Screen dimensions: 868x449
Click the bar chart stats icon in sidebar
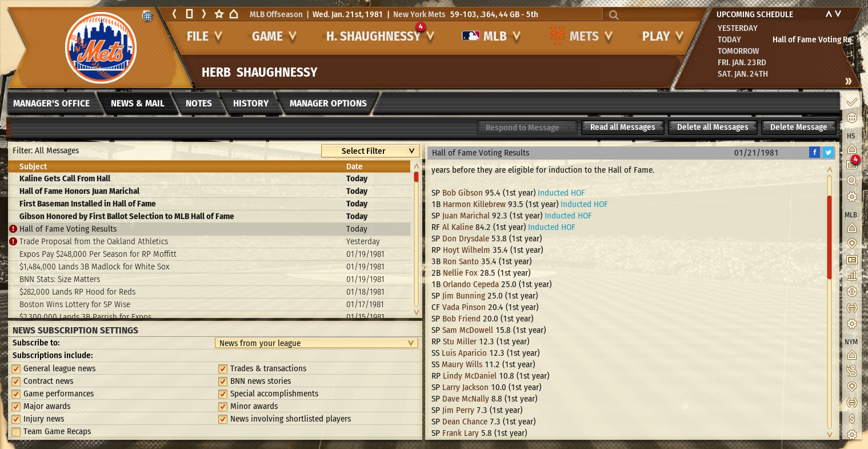tap(851, 275)
